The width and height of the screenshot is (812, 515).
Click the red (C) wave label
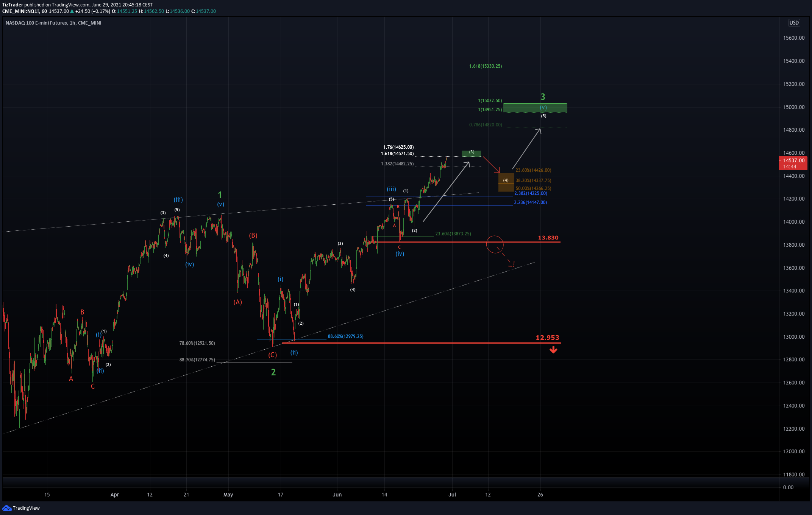[272, 355]
